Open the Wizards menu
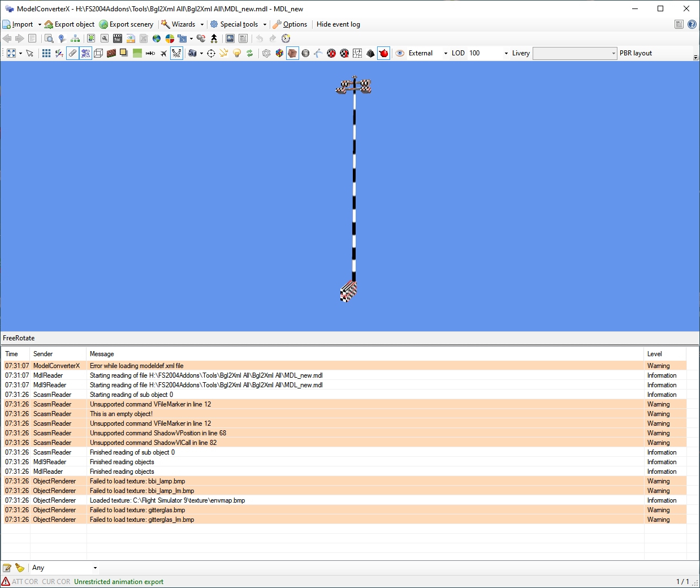This screenshot has width=700, height=588. 182,24
